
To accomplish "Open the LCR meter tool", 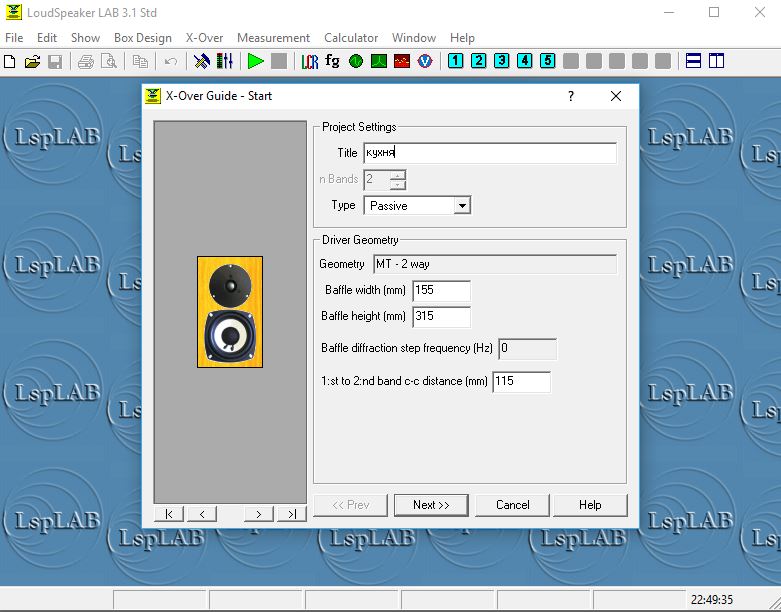I will (x=309, y=61).
